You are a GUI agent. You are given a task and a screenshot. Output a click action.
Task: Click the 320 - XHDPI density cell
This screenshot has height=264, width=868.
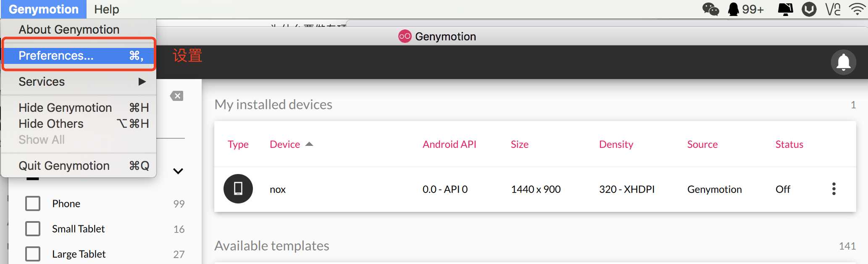click(627, 189)
